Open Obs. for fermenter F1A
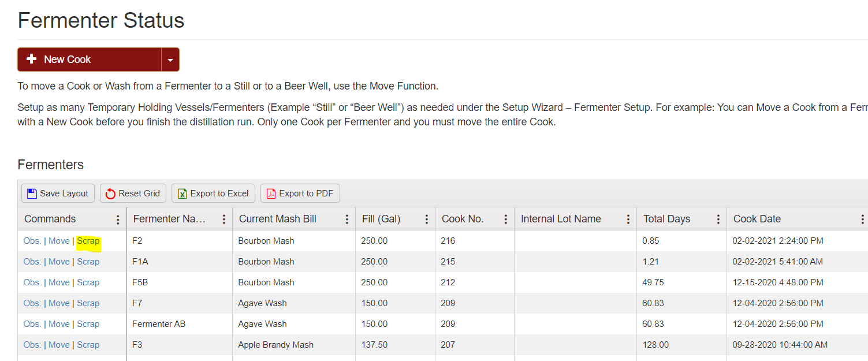Viewport: 868px width, 361px height. coord(32,262)
